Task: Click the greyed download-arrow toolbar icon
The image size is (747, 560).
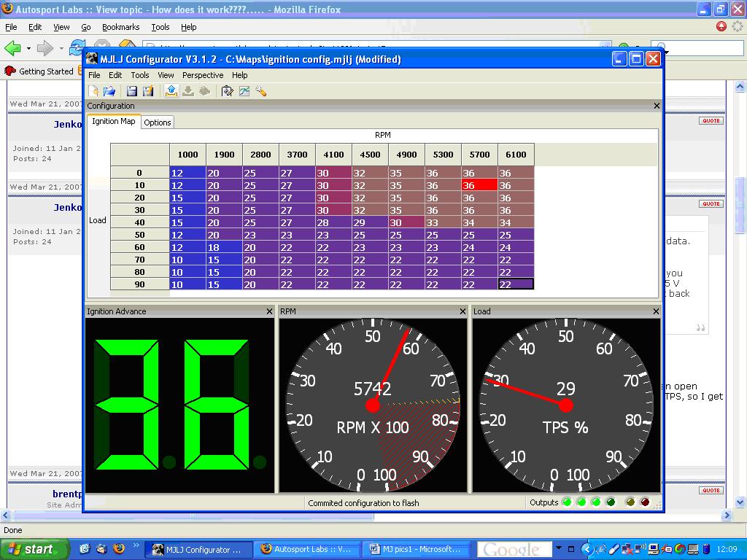Action: [188, 91]
